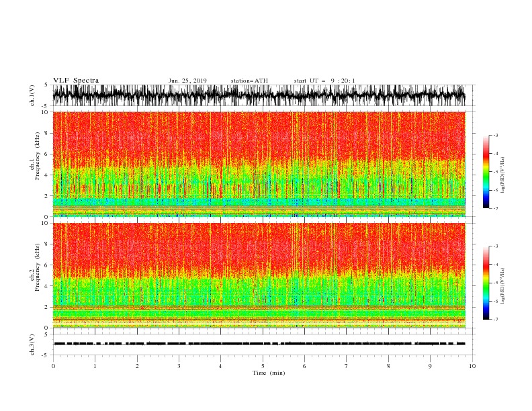Viewport: 532px width, 411px height.
Task: Click the "VLF Spectra" plot title
Action: [76, 81]
